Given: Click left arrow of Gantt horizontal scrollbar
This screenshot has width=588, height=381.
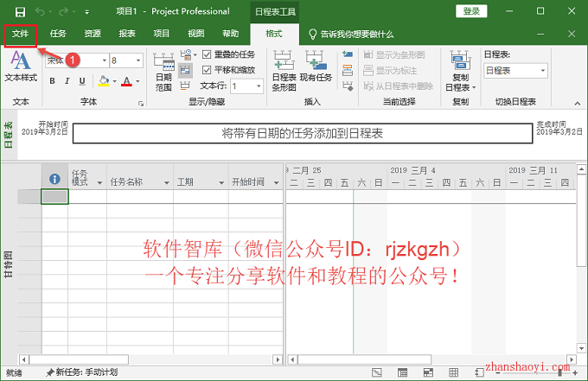Looking at the screenshot, I should coord(292,359).
